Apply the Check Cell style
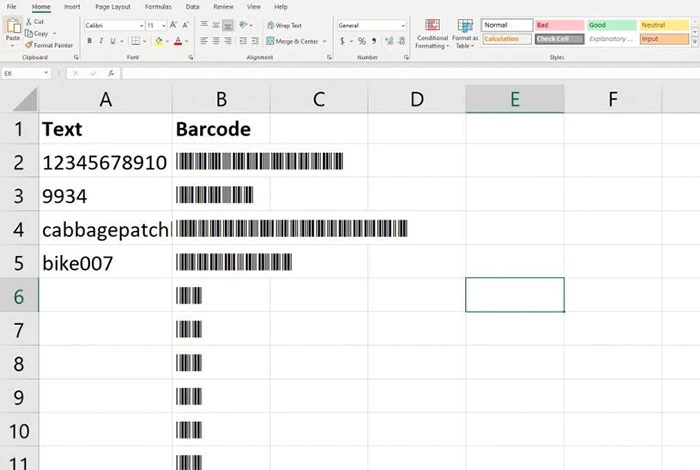The image size is (700, 470). [x=559, y=39]
